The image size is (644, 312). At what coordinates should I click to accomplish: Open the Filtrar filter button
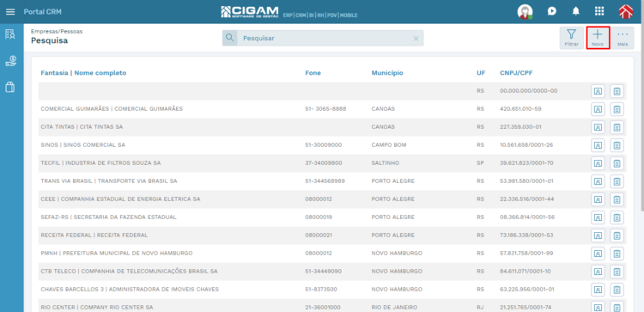(571, 38)
